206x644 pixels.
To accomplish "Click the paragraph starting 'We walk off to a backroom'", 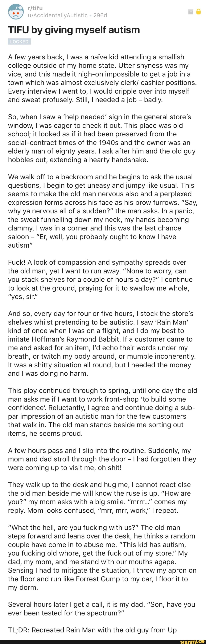I will (x=103, y=211).
